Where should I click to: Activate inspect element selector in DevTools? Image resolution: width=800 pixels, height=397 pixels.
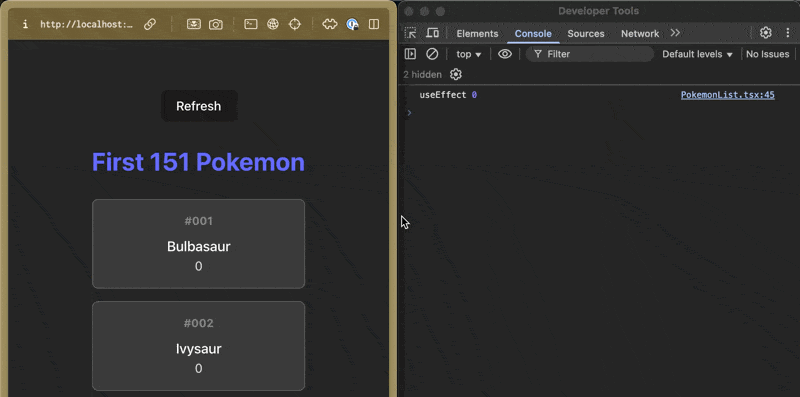pos(410,33)
